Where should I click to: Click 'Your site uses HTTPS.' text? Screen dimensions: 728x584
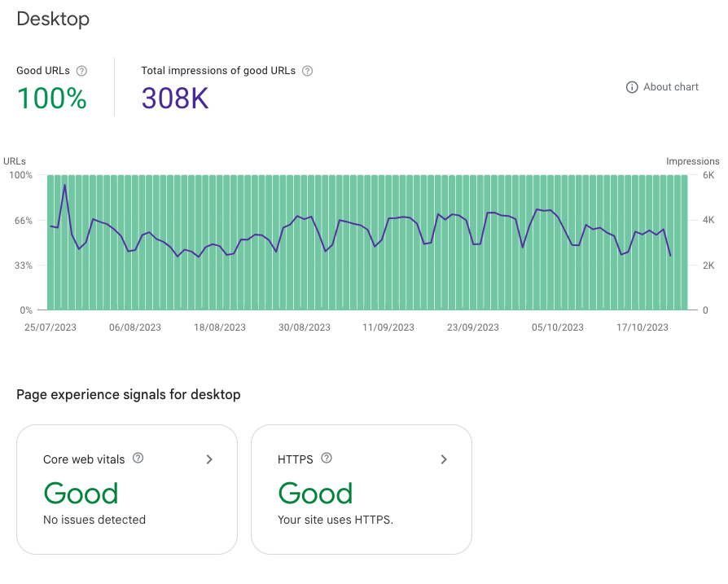pos(335,520)
